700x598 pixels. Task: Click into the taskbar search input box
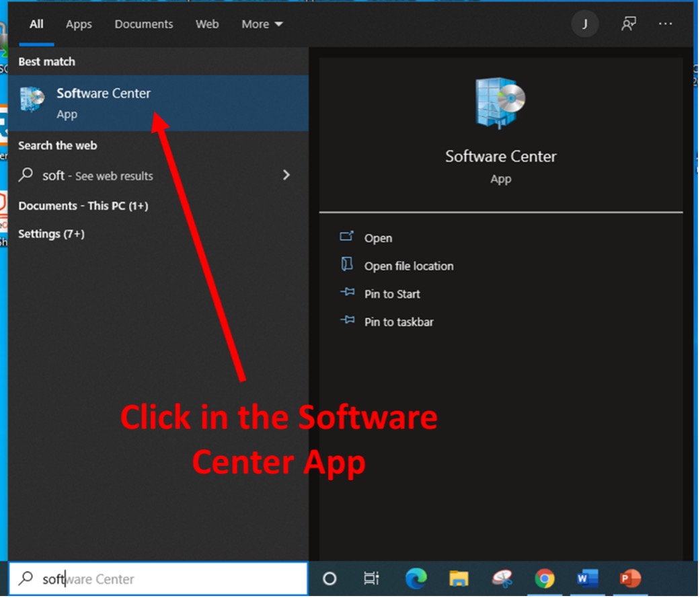click(x=158, y=579)
